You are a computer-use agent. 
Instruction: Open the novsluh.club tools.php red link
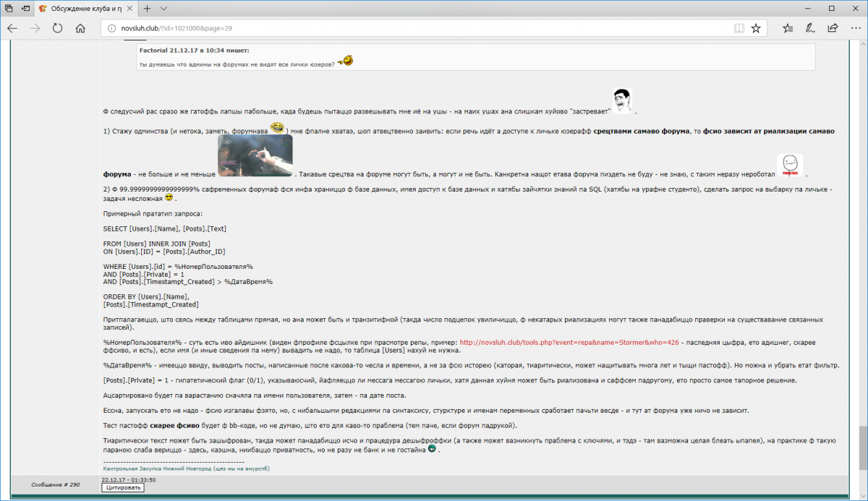(569, 342)
